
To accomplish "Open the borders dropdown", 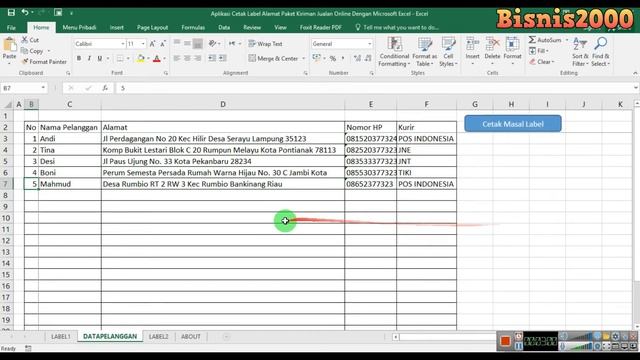I will 128,59.
